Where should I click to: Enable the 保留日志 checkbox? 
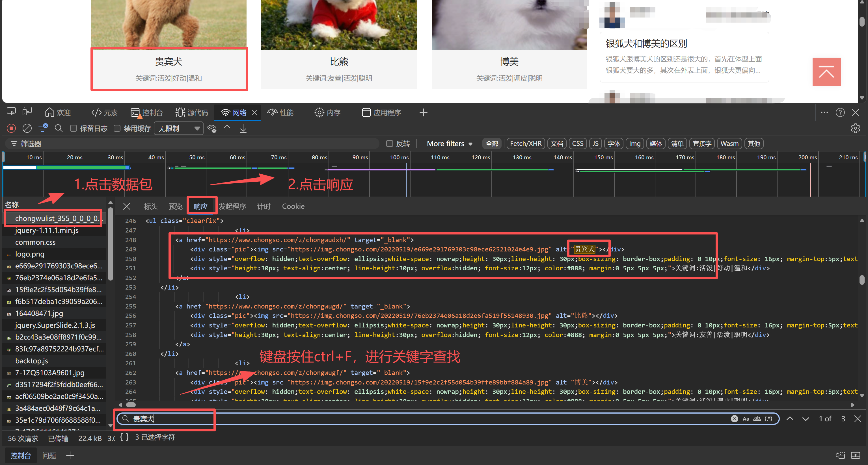coord(73,128)
